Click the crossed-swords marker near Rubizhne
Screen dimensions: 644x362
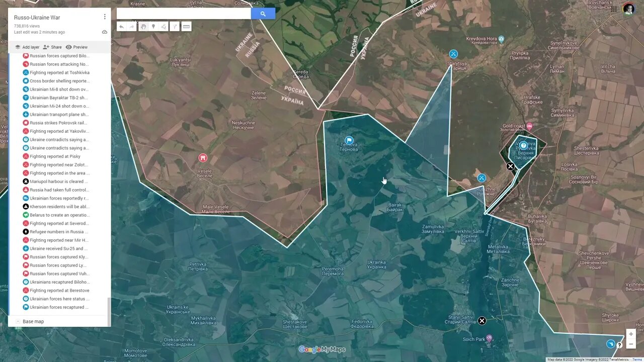[x=481, y=177]
